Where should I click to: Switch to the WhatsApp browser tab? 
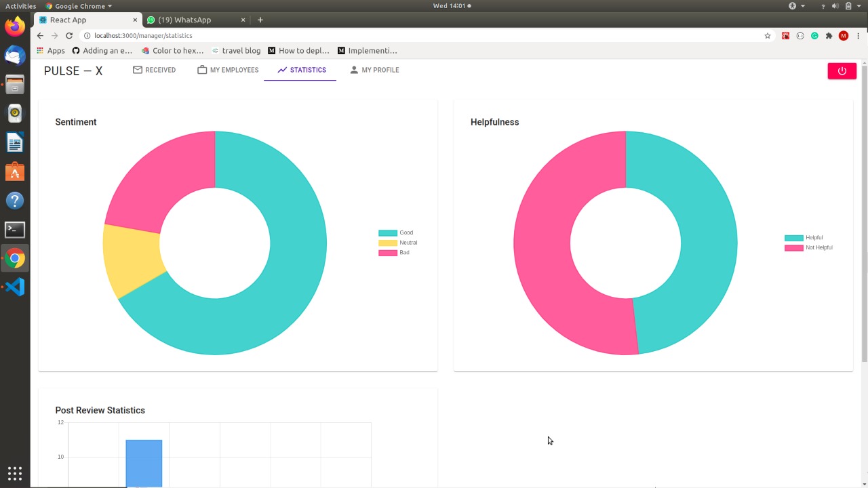(x=184, y=20)
